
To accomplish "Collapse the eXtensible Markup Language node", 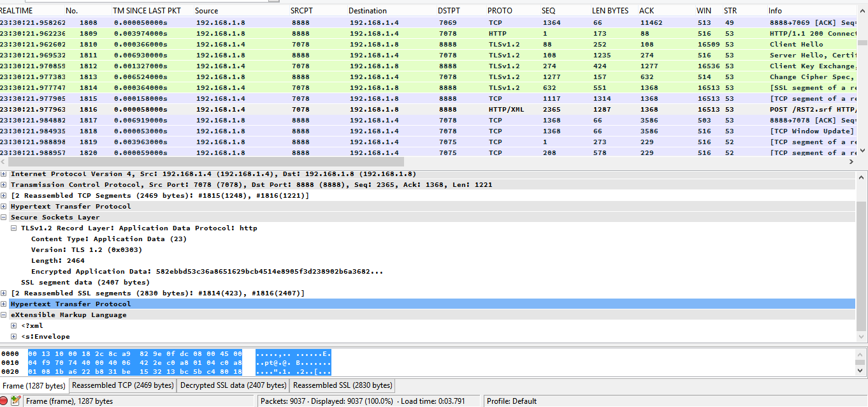I will 4,315.
